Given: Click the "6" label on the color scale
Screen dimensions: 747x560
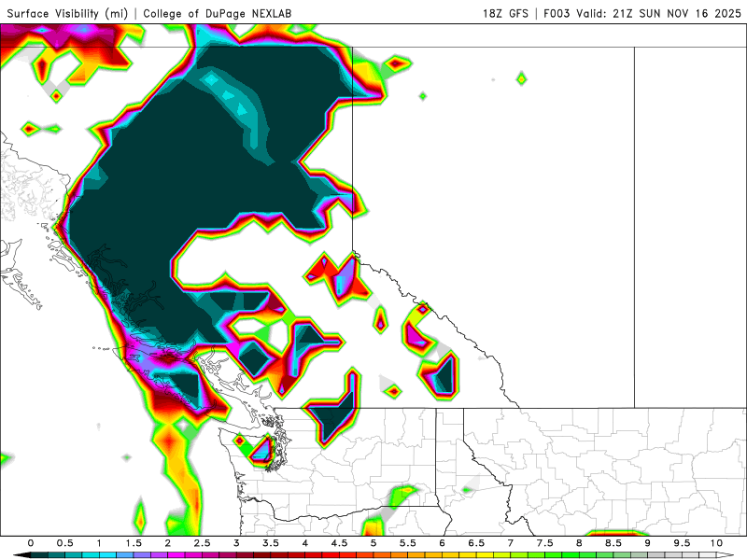Looking at the screenshot, I should point(442,543).
